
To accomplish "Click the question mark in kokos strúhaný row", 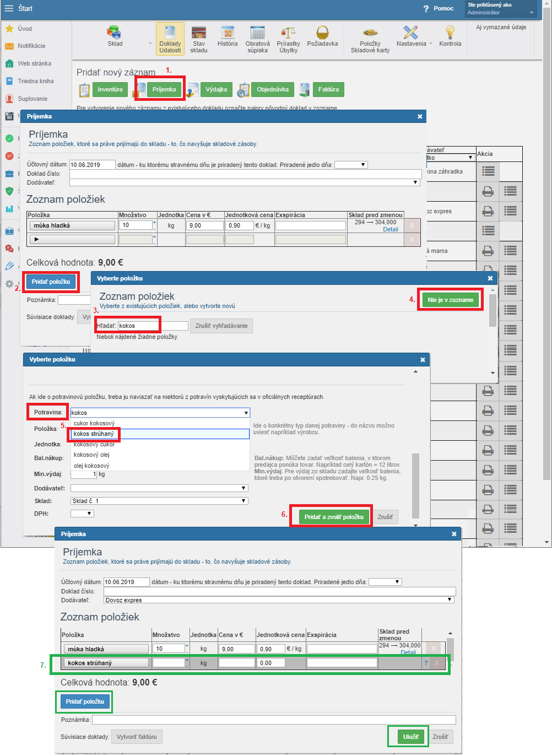I will pos(426,663).
